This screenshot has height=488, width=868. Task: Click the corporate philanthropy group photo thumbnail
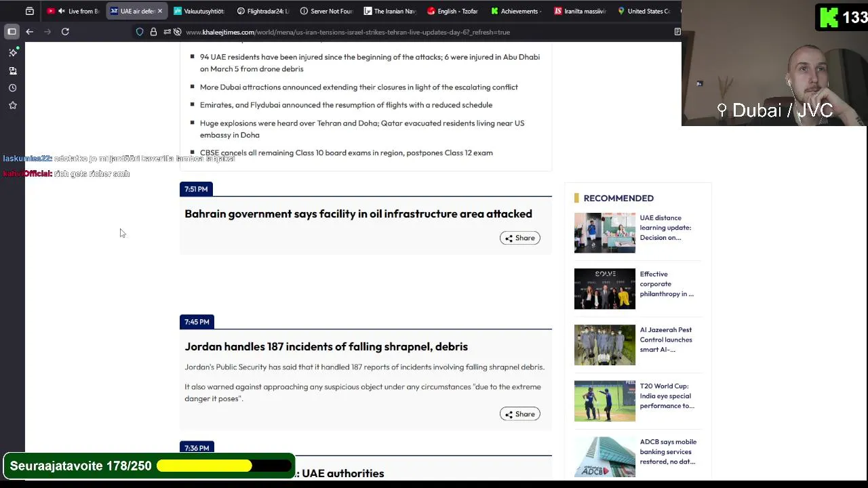(x=605, y=289)
